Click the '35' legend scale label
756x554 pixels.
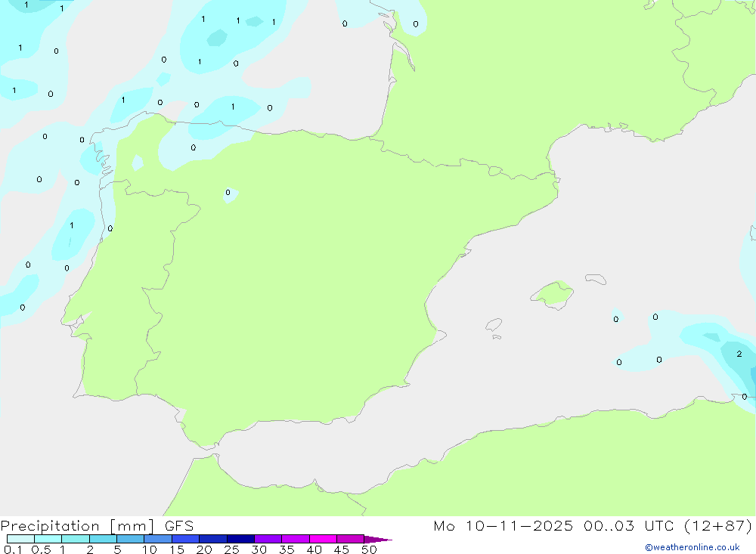pos(287,549)
